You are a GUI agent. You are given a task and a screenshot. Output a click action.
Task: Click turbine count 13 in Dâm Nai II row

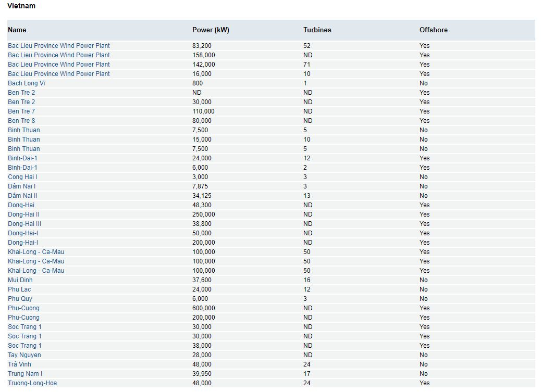(307, 196)
